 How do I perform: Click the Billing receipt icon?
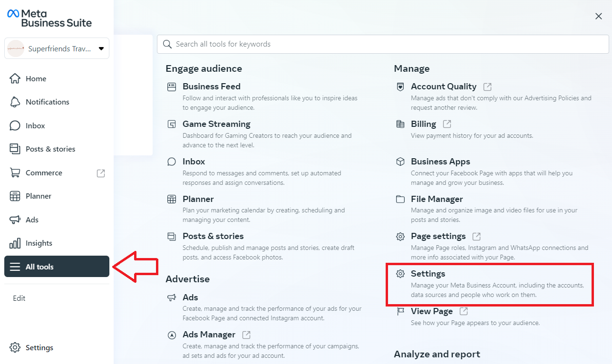pos(400,124)
